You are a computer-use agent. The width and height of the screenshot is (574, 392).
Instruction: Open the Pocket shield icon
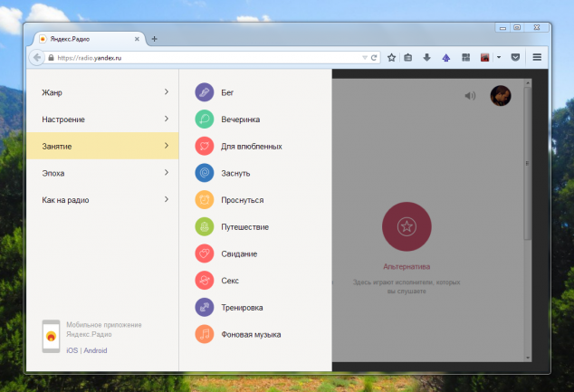click(515, 57)
